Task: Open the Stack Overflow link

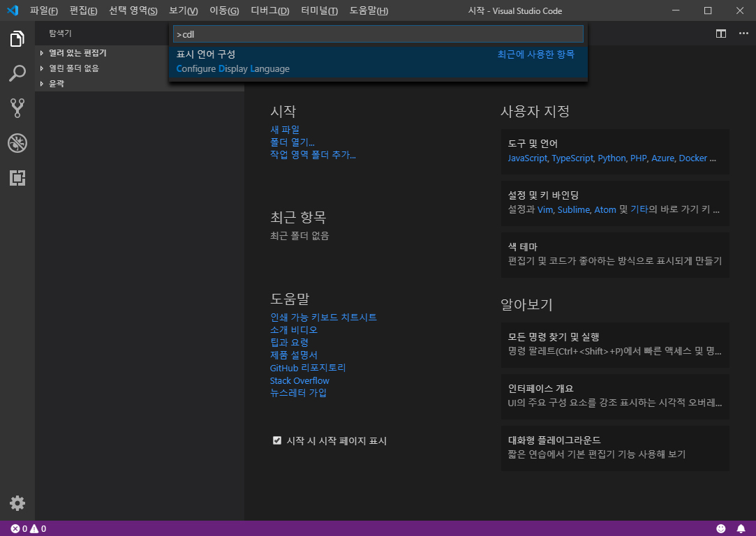Action: click(x=299, y=380)
